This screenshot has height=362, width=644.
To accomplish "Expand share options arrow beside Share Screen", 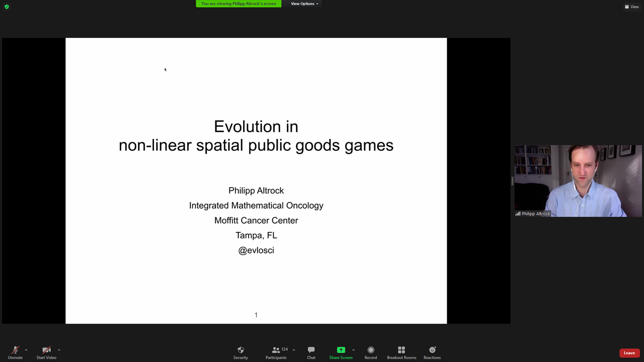I will point(353,350).
